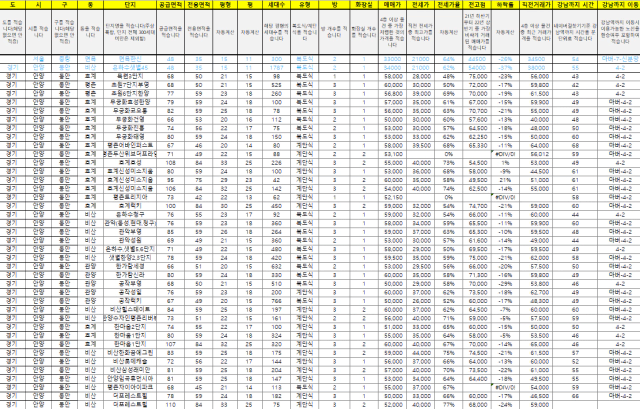Select the 평형 column header

pyautogui.click(x=224, y=5)
